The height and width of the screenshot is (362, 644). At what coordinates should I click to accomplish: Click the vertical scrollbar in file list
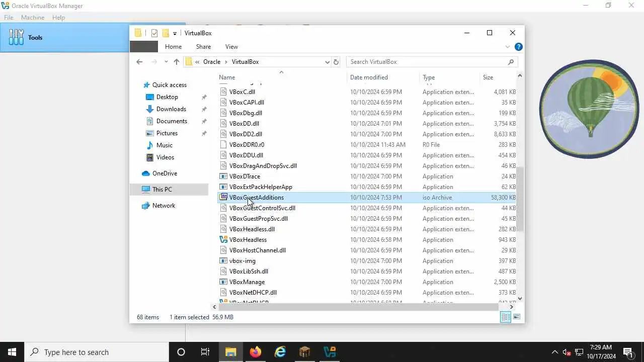coord(520,200)
